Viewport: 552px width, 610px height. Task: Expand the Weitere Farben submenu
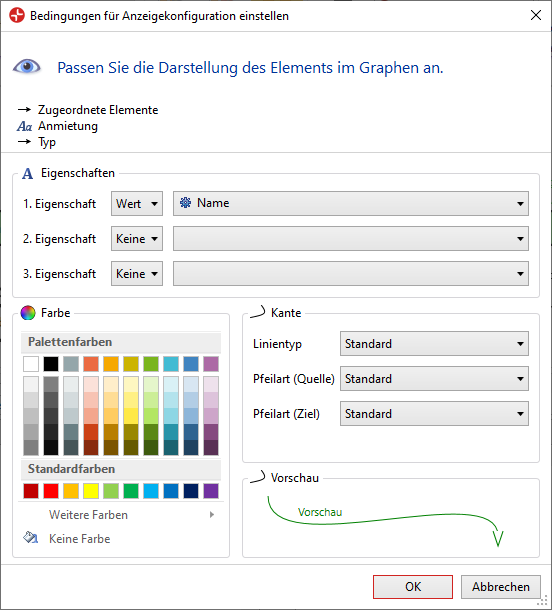click(121, 515)
